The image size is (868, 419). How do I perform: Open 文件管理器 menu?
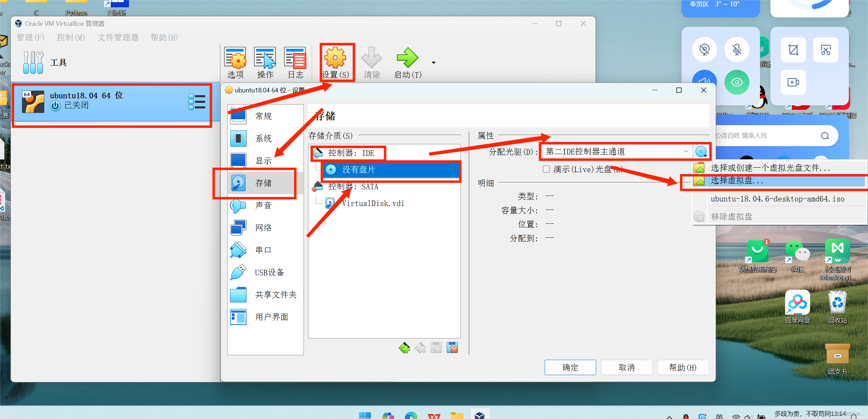coord(118,37)
